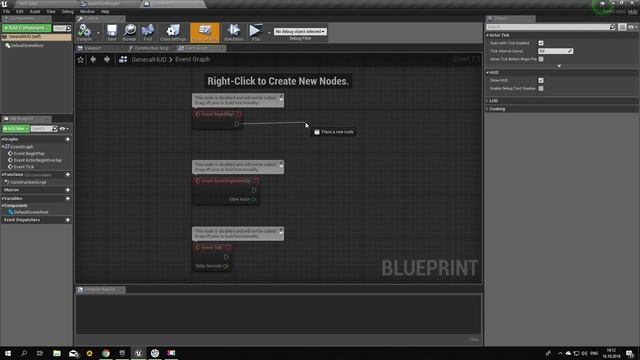Screen dimensions: 640x360
Task: Collapse the Graphs section
Action: (x=3, y=139)
